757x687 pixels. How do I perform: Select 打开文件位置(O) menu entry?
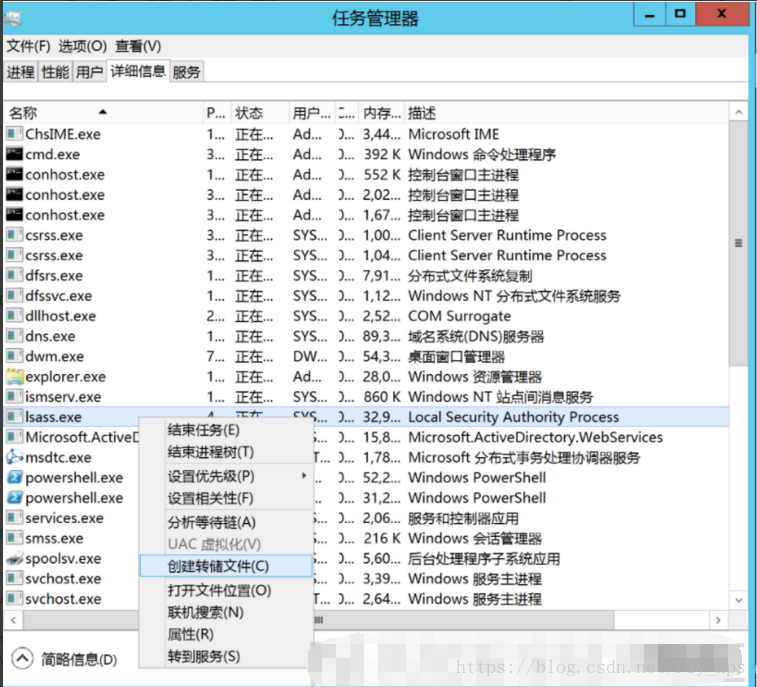[226, 590]
